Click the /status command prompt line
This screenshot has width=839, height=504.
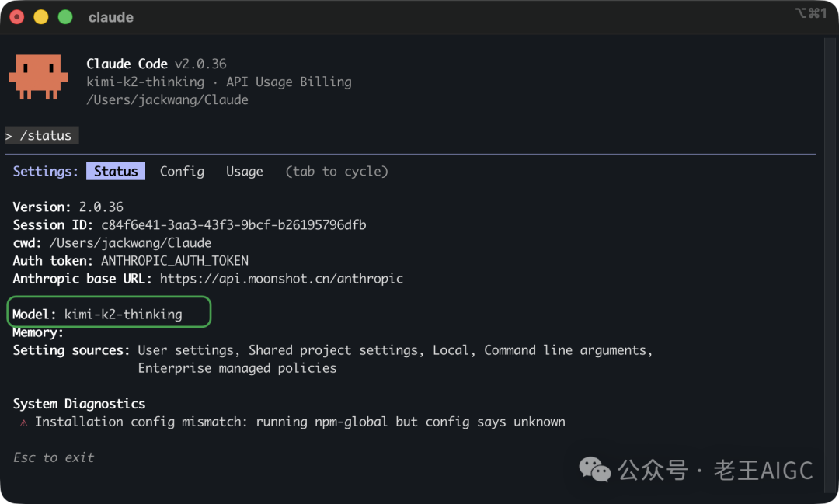click(42, 135)
